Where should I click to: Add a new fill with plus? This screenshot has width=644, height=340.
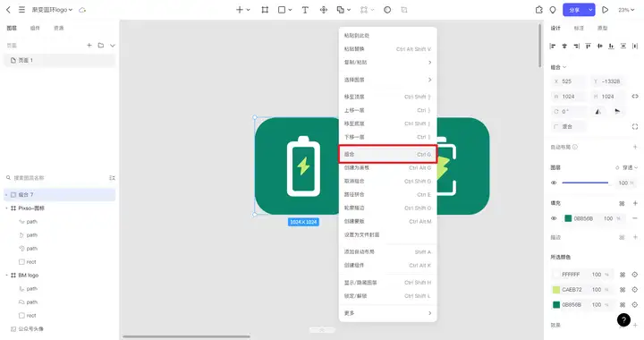(x=635, y=203)
